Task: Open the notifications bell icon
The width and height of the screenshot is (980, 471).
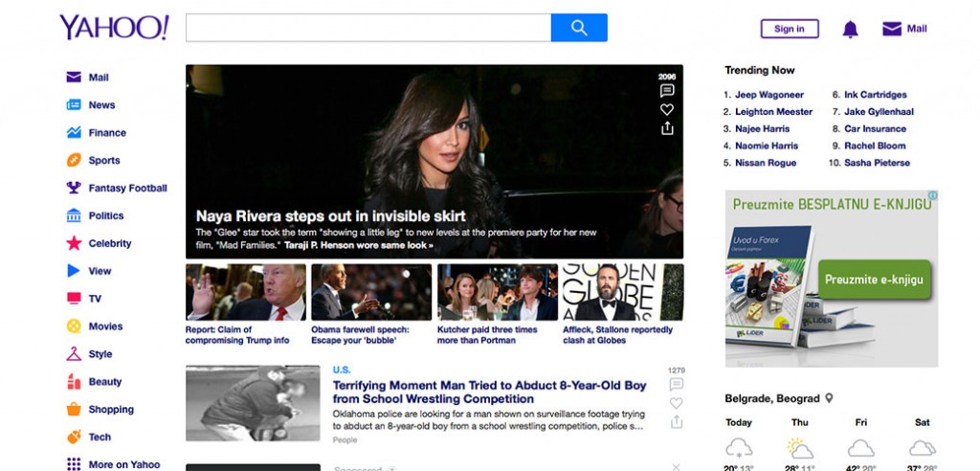Action: pyautogui.click(x=850, y=29)
